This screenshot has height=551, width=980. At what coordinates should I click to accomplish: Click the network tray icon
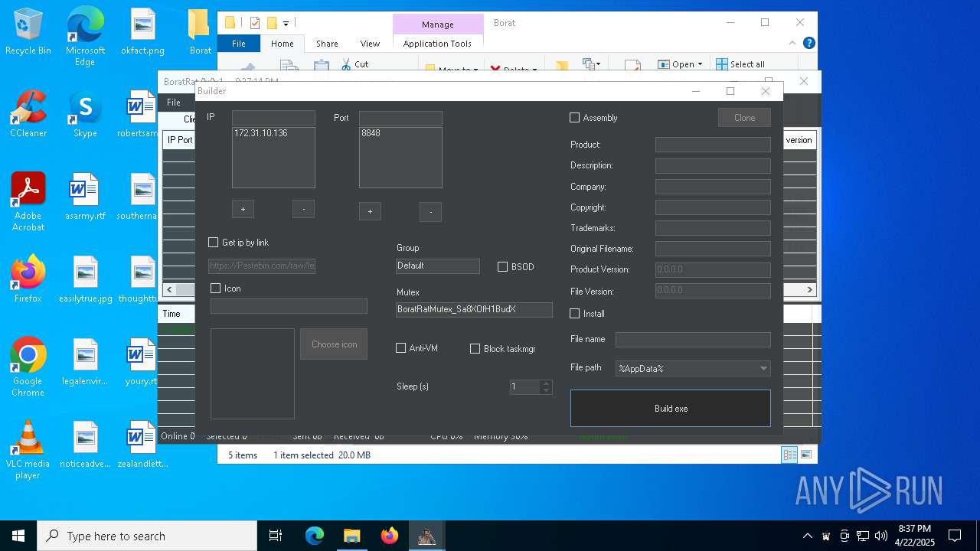click(x=863, y=536)
